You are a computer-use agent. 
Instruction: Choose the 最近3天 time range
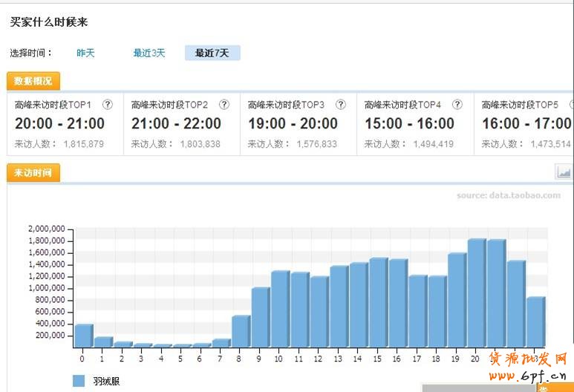149,53
